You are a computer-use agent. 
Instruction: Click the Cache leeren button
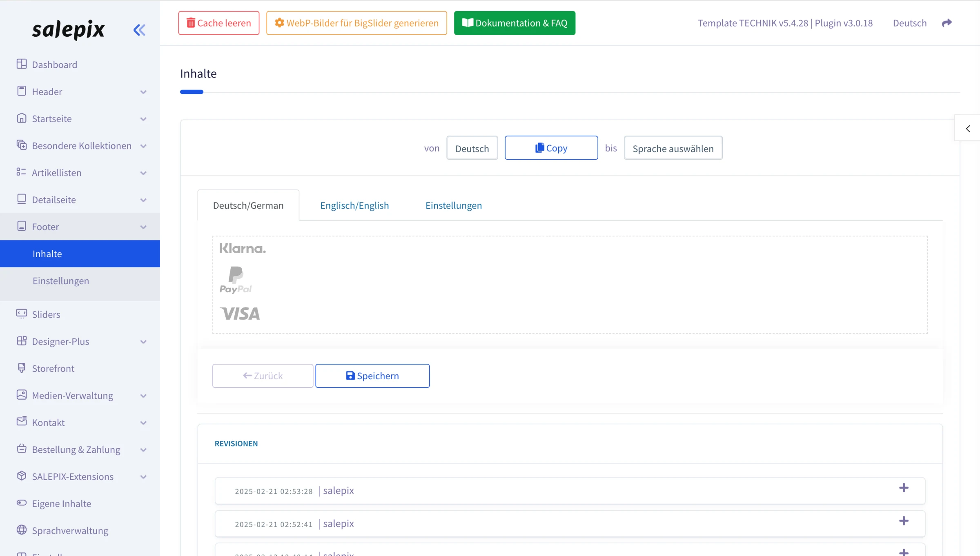point(219,23)
